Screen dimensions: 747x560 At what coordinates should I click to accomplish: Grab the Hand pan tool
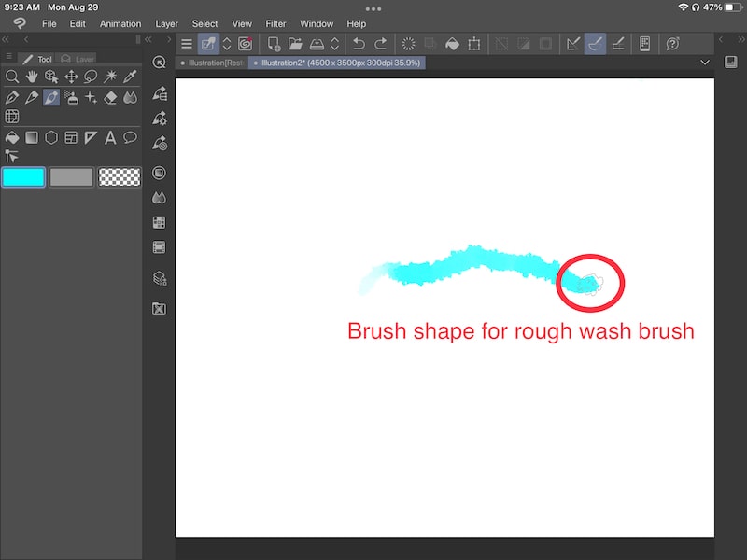pyautogui.click(x=32, y=77)
